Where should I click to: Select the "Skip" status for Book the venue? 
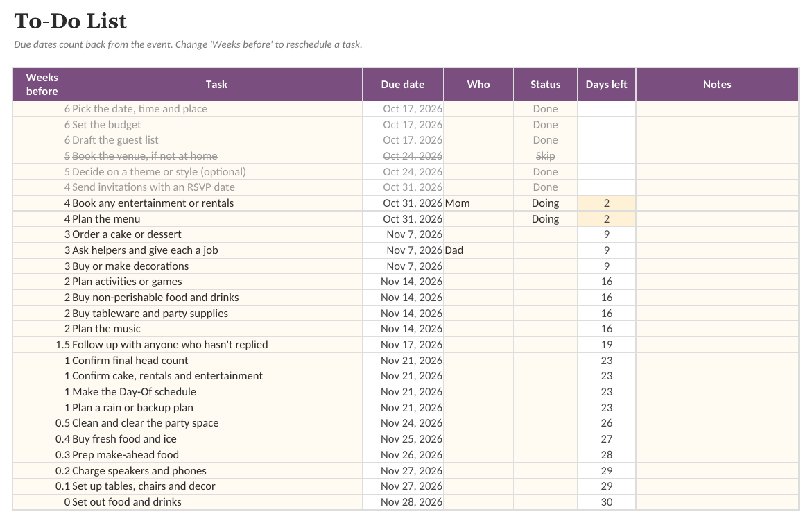545,156
